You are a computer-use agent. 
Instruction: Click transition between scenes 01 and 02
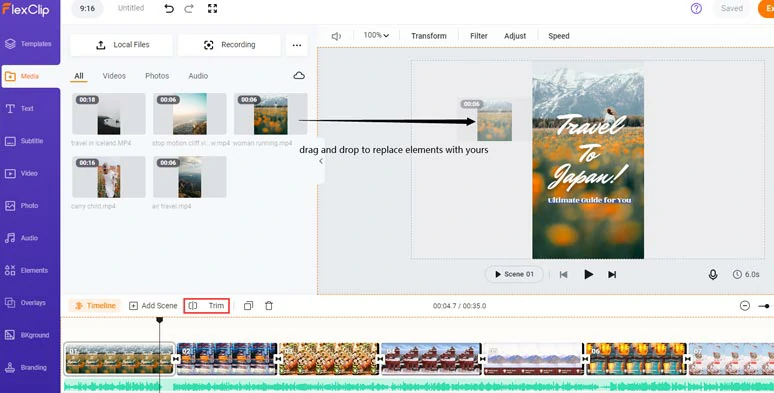[x=176, y=359]
